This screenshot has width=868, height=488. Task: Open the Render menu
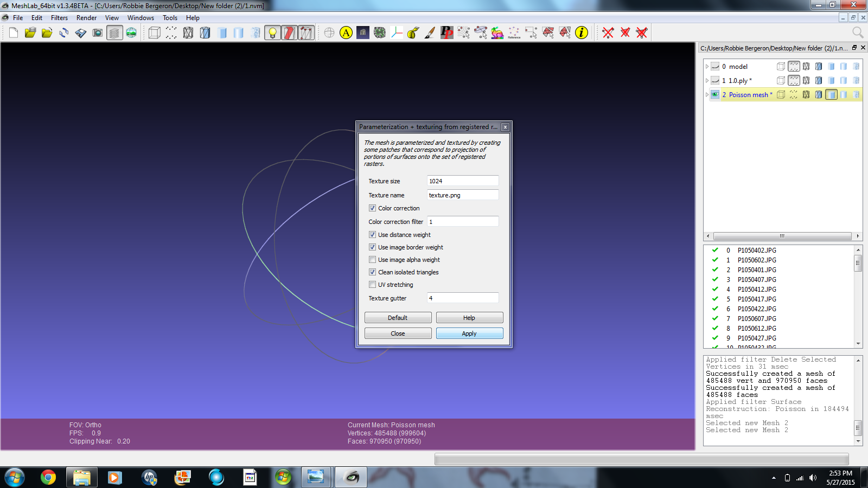tap(86, 18)
